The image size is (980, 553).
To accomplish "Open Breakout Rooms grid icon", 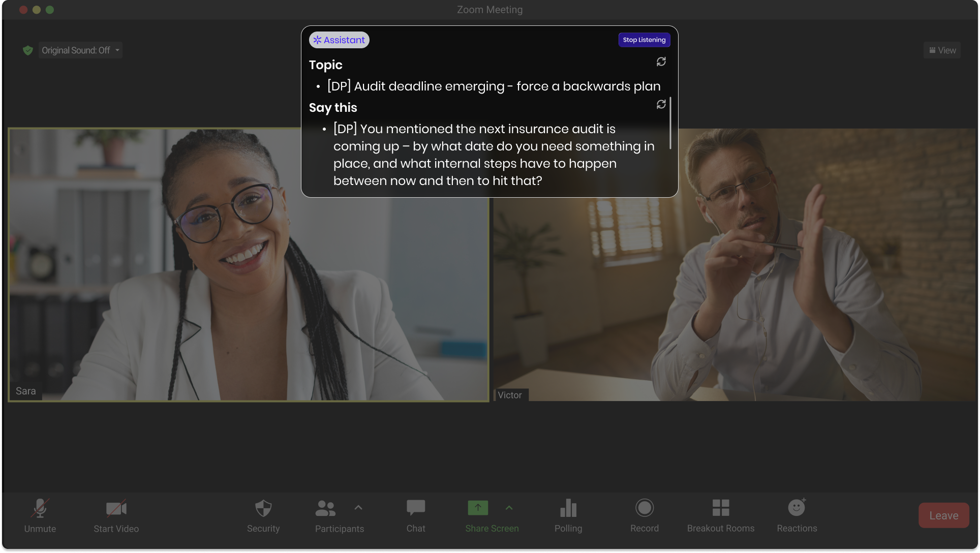I will [x=720, y=508].
